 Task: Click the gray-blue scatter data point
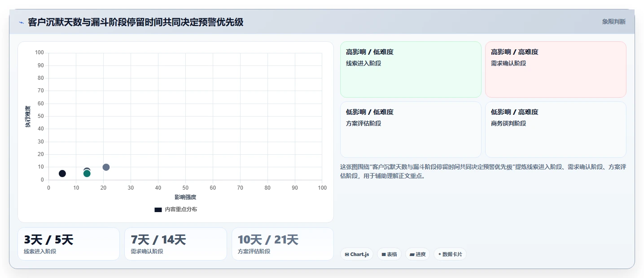click(106, 167)
